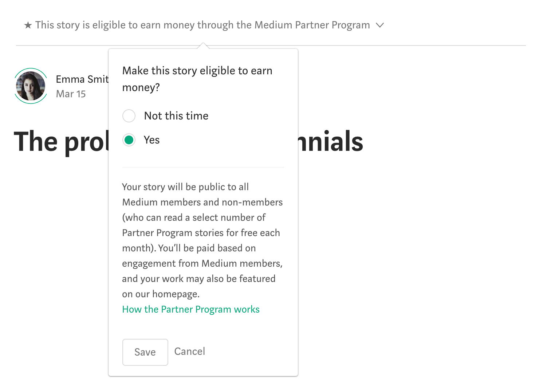This screenshot has width=539, height=392.
Task: Open "How the Partner Program works" link
Action: point(191,309)
